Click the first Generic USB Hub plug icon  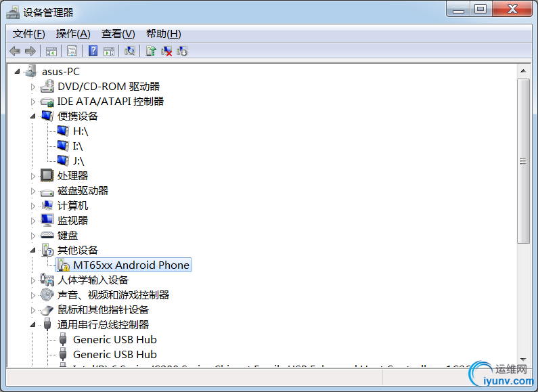(63, 339)
